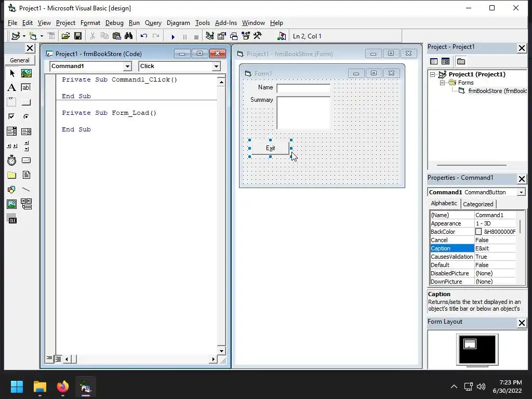The height and width of the screenshot is (399, 532).
Task: Click the Find binoculars icon
Action: pyautogui.click(x=129, y=36)
